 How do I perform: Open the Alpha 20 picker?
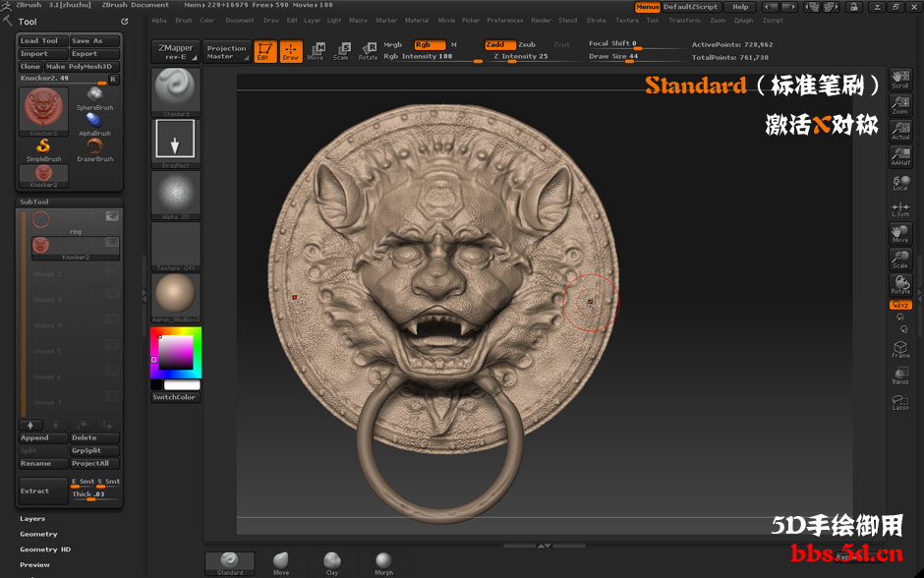tap(176, 195)
